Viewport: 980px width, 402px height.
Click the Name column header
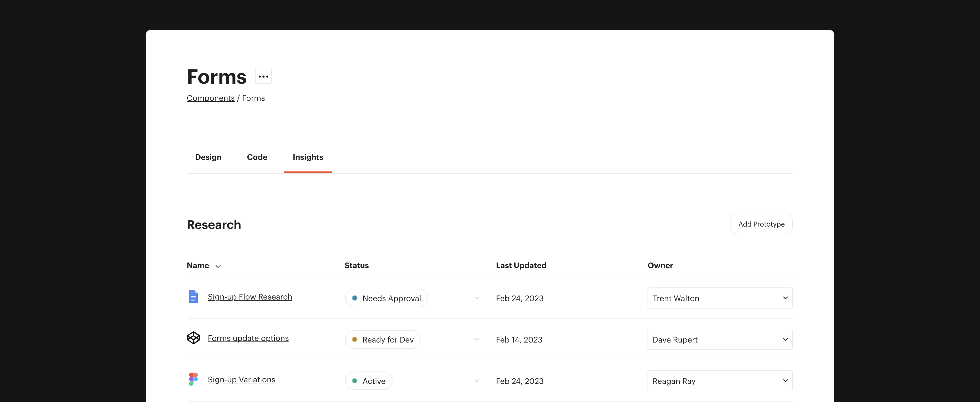tap(198, 266)
